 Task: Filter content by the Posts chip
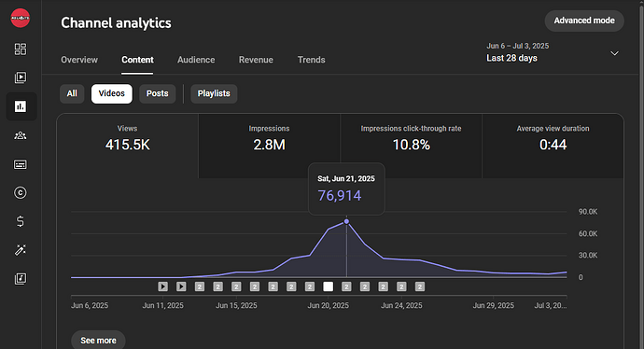tap(158, 93)
